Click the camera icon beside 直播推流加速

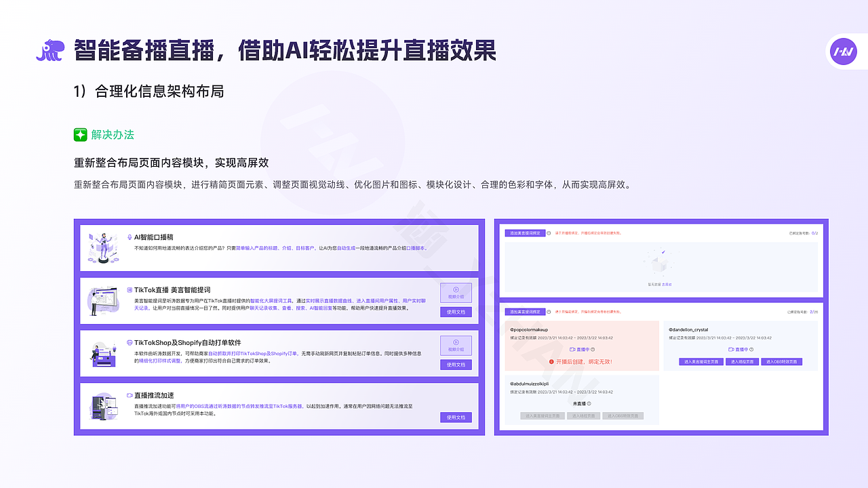pos(129,395)
